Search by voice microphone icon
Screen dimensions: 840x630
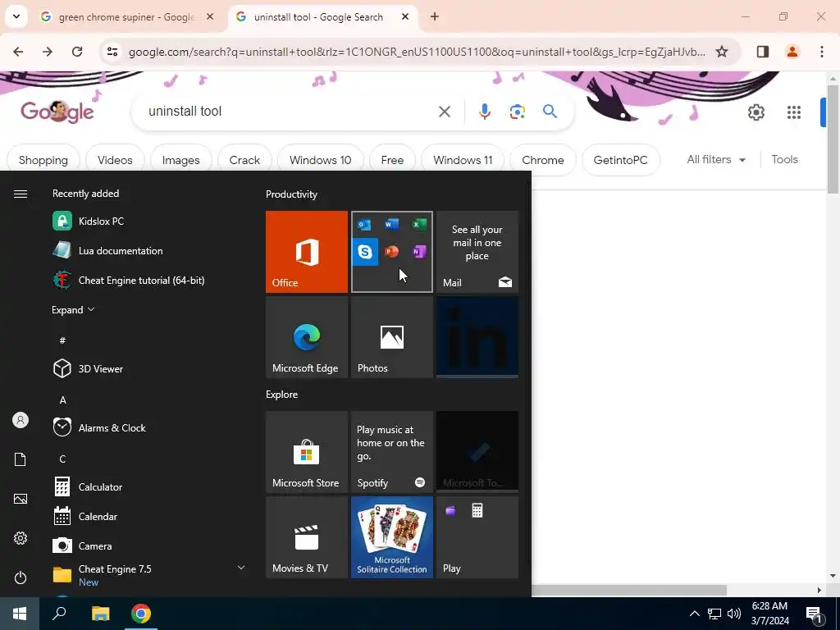pos(484,112)
